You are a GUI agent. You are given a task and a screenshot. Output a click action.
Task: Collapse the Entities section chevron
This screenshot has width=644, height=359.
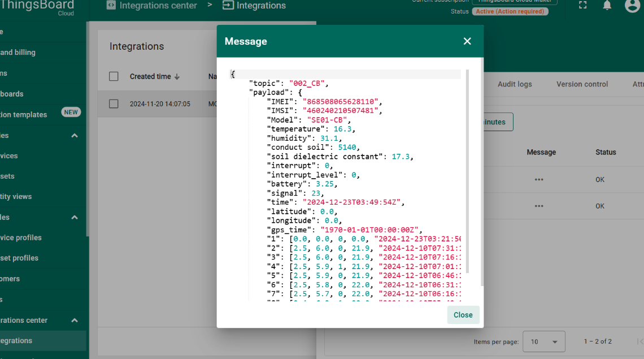pos(75,136)
